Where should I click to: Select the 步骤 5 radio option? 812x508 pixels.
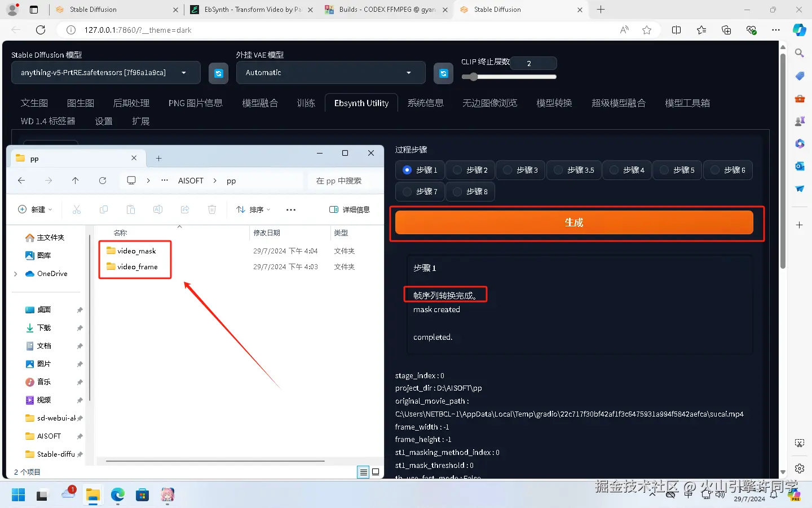click(x=677, y=170)
